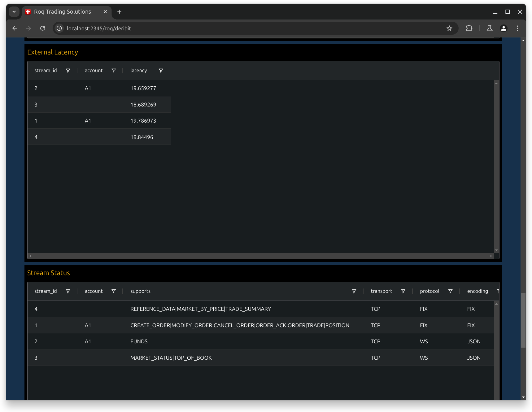Open the browser extensions puzzle icon
Screen dimensions: 532x412
tap(469, 28)
